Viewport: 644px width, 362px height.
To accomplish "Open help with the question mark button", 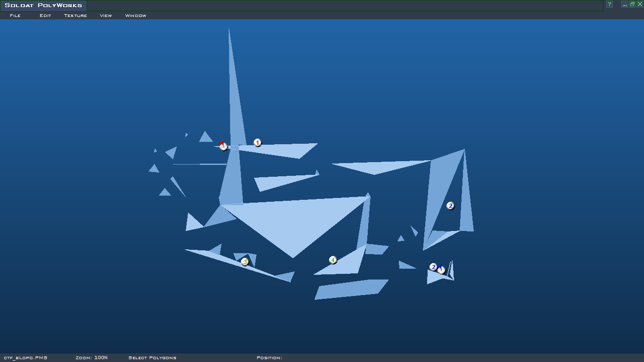I will [x=609, y=4].
